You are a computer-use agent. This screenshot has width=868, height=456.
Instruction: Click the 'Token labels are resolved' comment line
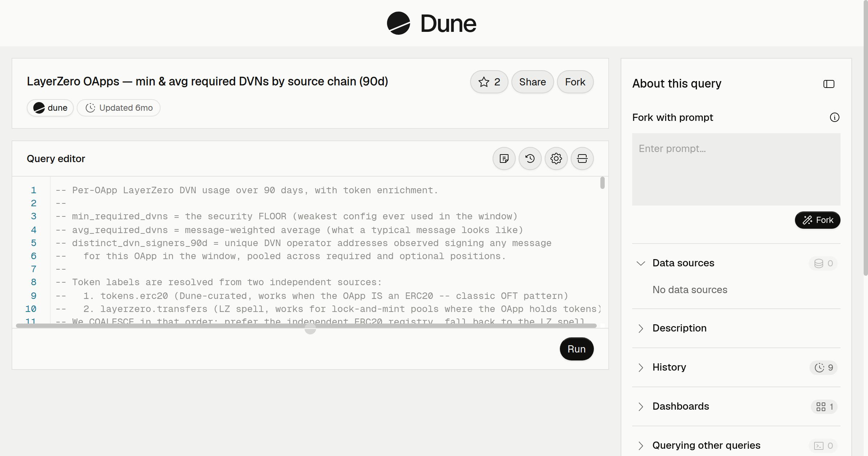point(218,282)
